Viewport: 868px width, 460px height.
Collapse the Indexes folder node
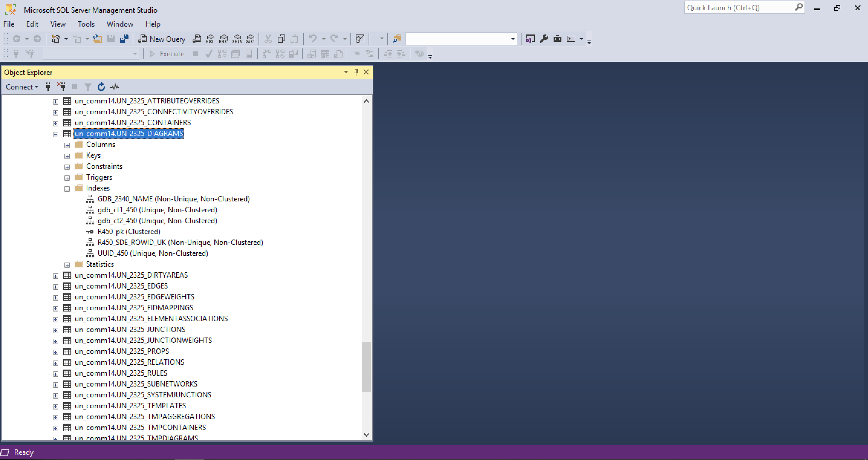pyautogui.click(x=67, y=189)
